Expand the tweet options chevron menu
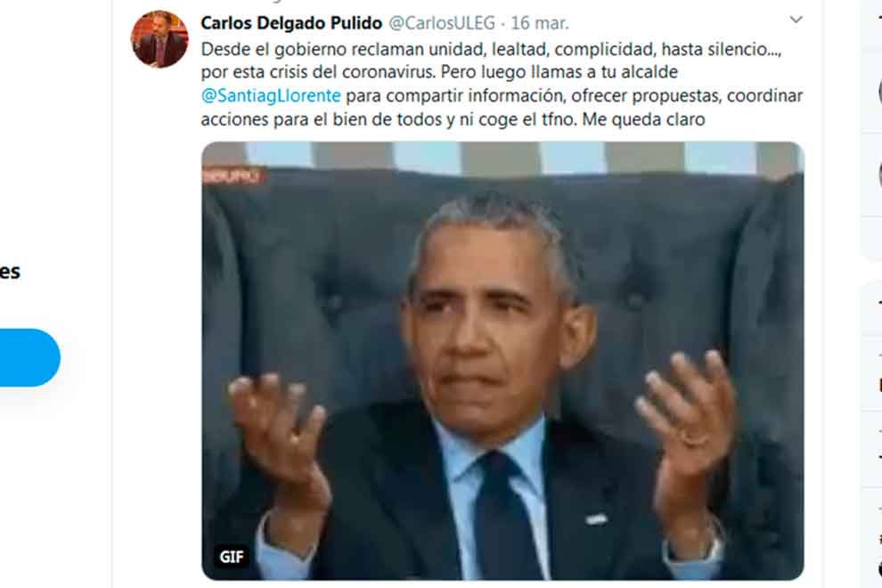 pos(796,20)
